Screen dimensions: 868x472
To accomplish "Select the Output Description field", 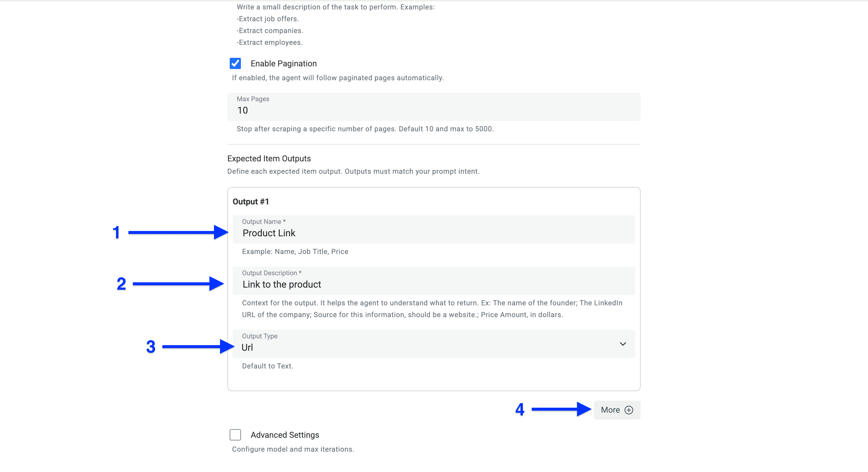I will (x=433, y=284).
